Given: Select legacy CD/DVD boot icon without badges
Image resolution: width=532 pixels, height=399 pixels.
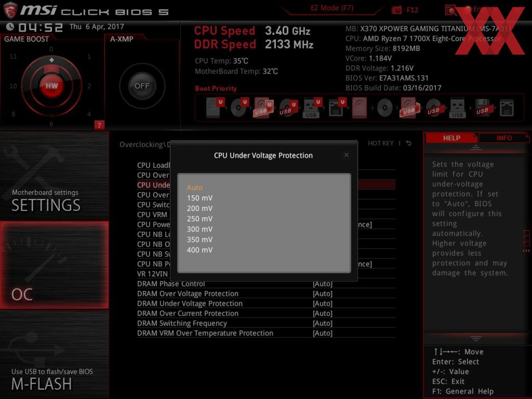Looking at the screenshot, I should coord(385,108).
